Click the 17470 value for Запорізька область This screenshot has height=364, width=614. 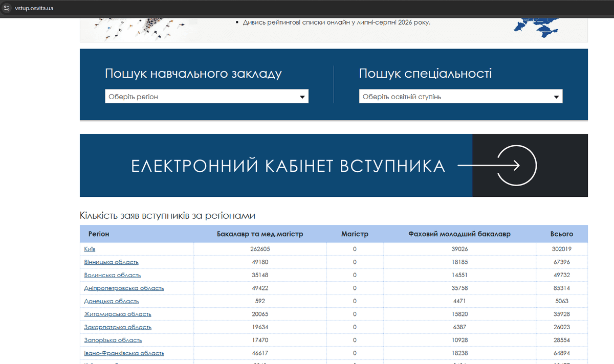[x=260, y=340]
